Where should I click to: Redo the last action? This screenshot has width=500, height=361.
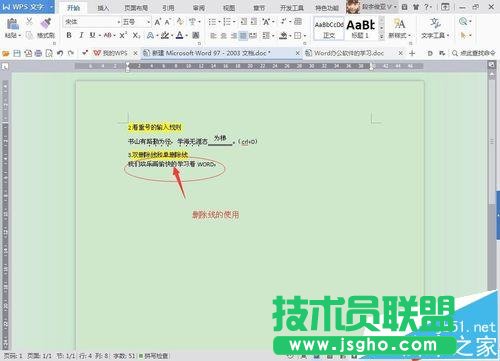click(x=71, y=53)
